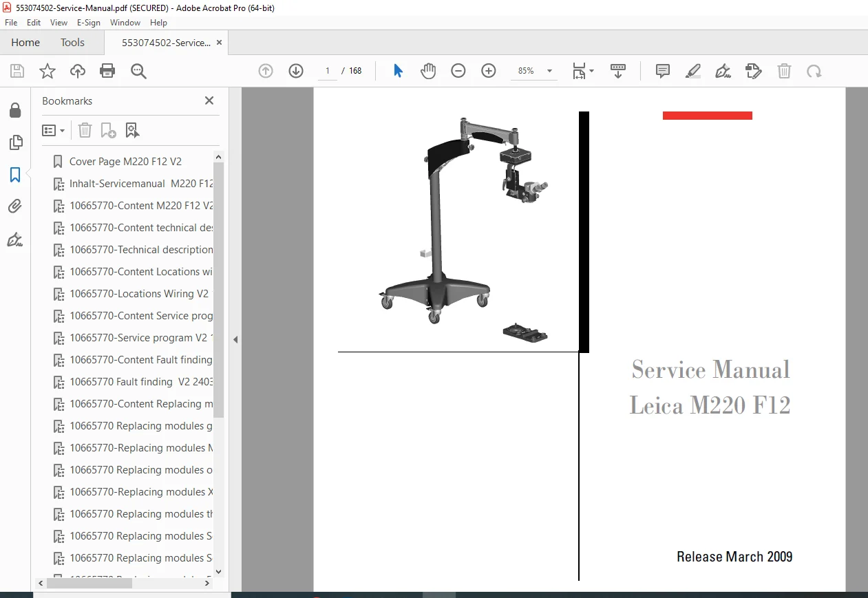This screenshot has height=598, width=868.
Task: Find the current bookmark icon
Action: [132, 130]
